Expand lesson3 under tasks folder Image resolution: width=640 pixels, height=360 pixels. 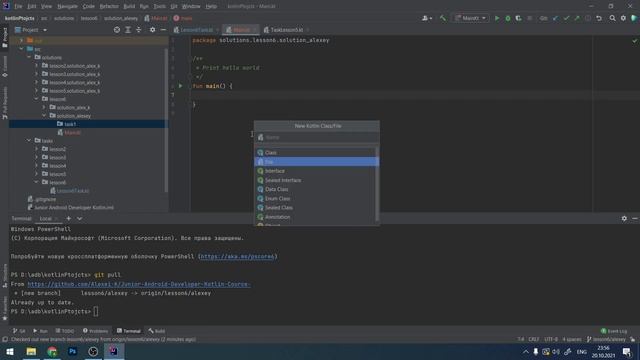[36, 157]
